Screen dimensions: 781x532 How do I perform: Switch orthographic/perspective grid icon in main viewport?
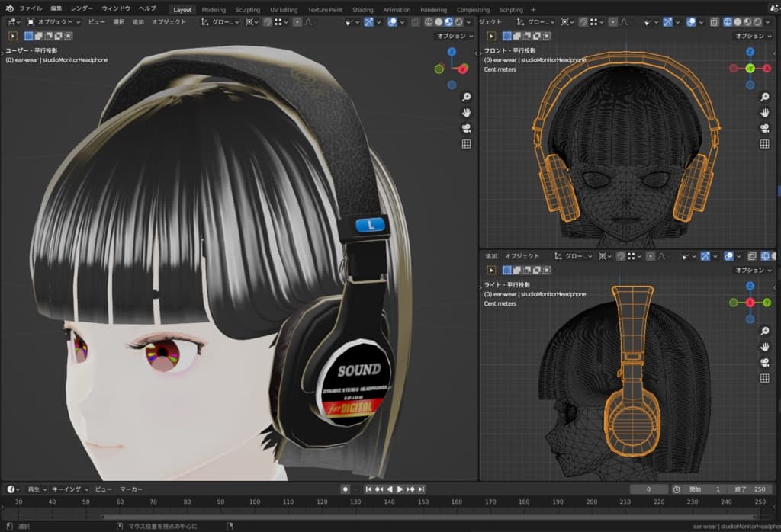coord(466,144)
